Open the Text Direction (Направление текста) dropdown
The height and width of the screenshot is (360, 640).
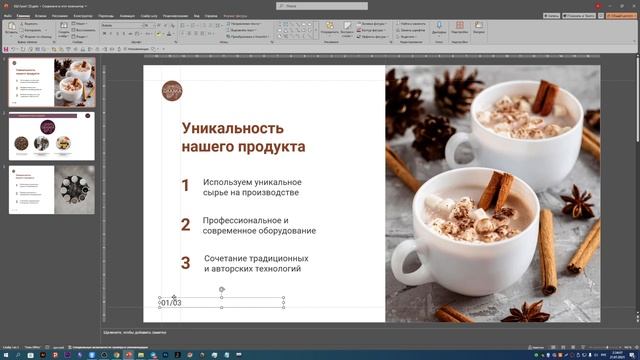click(x=244, y=24)
